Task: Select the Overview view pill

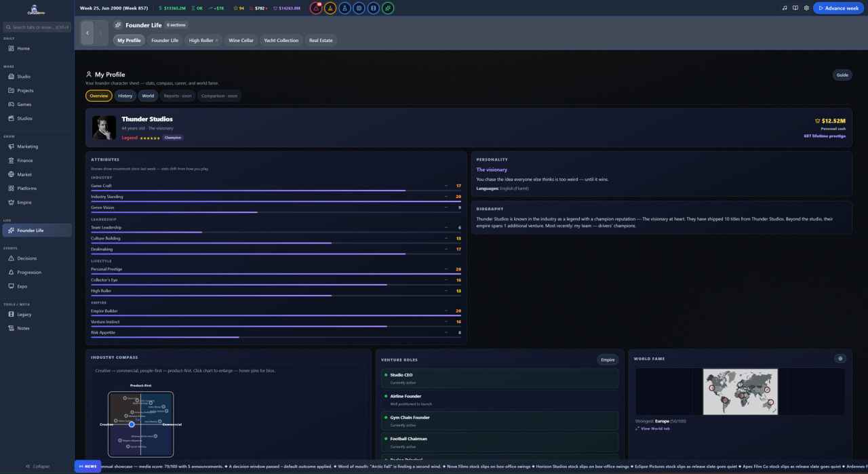Action: click(x=99, y=96)
